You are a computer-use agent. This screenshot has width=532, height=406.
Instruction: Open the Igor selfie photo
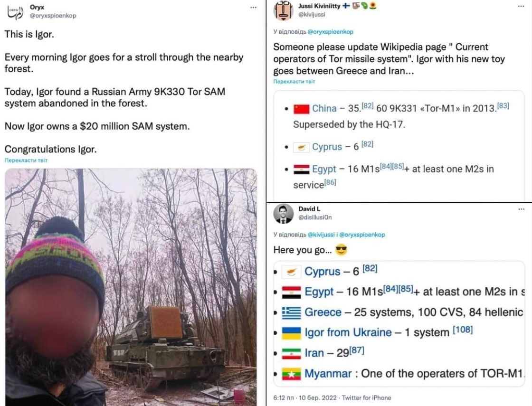131,287
